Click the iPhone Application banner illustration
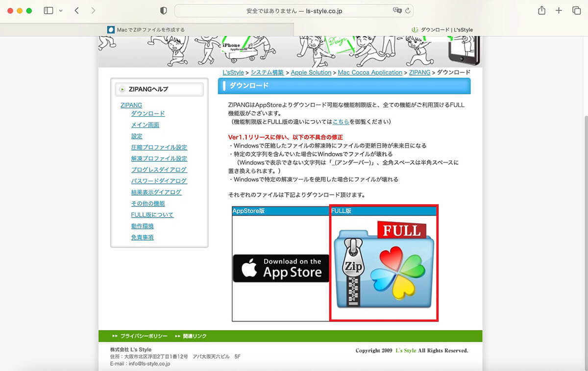 click(238, 49)
